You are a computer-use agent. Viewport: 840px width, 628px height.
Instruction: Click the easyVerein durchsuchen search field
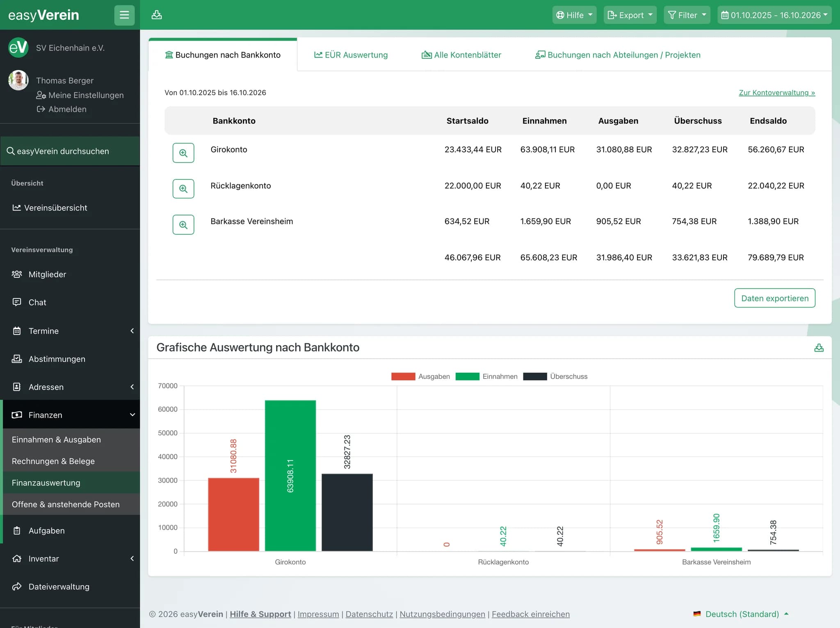70,151
